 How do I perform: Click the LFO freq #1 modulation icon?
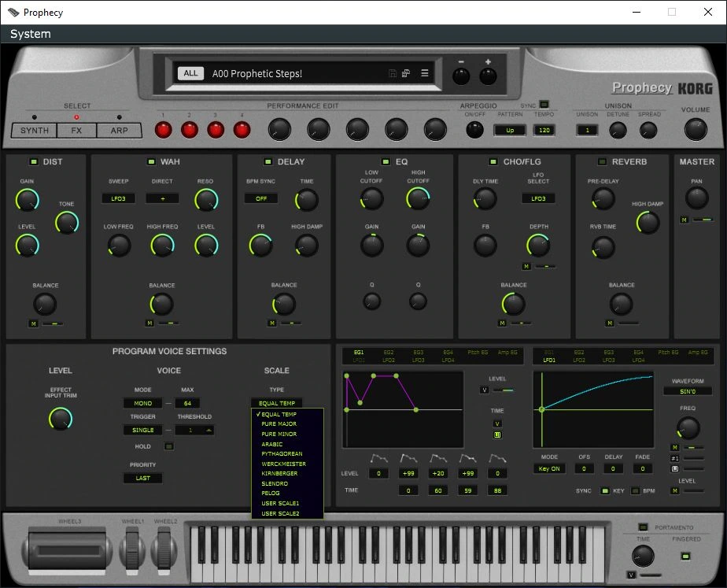pyautogui.click(x=675, y=458)
